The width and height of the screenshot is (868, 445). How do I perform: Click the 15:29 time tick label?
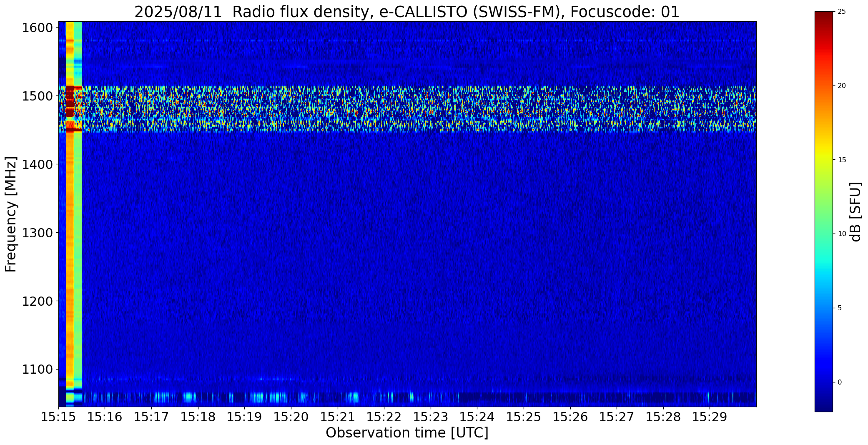click(x=710, y=417)
